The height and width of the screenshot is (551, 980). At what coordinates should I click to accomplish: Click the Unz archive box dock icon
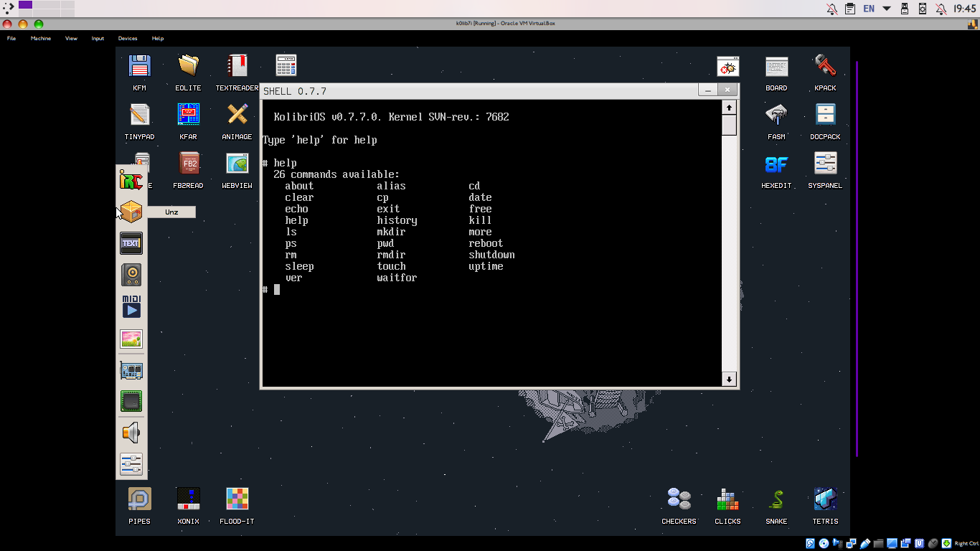131,212
